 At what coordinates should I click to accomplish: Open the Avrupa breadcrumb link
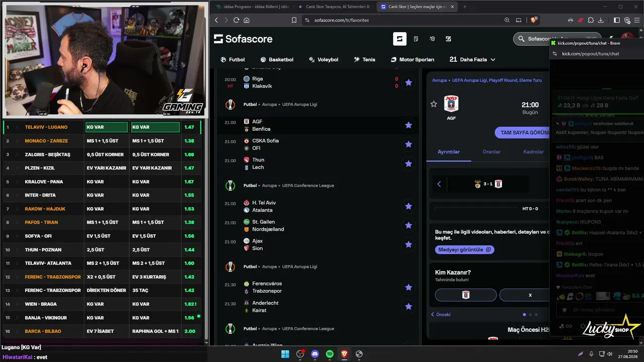coord(440,80)
